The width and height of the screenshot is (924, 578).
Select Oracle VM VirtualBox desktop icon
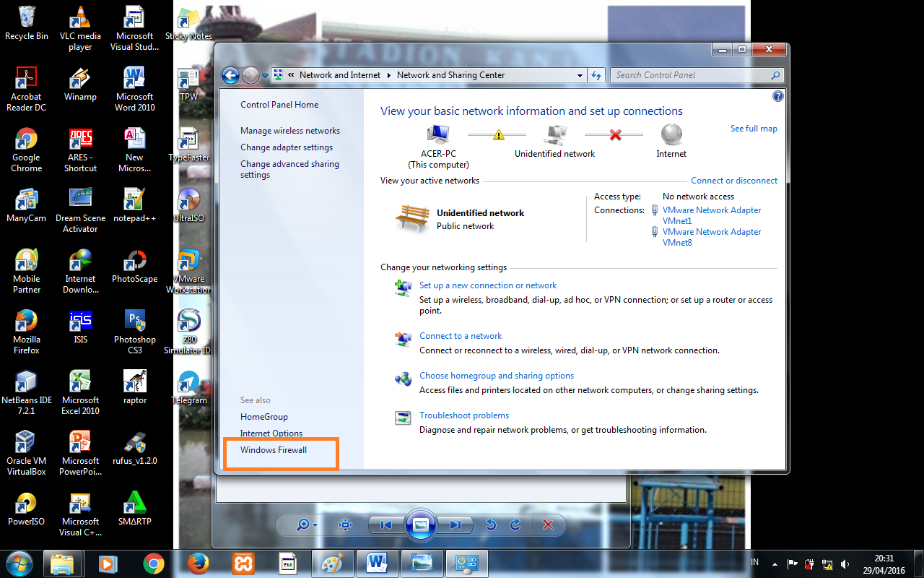click(27, 453)
